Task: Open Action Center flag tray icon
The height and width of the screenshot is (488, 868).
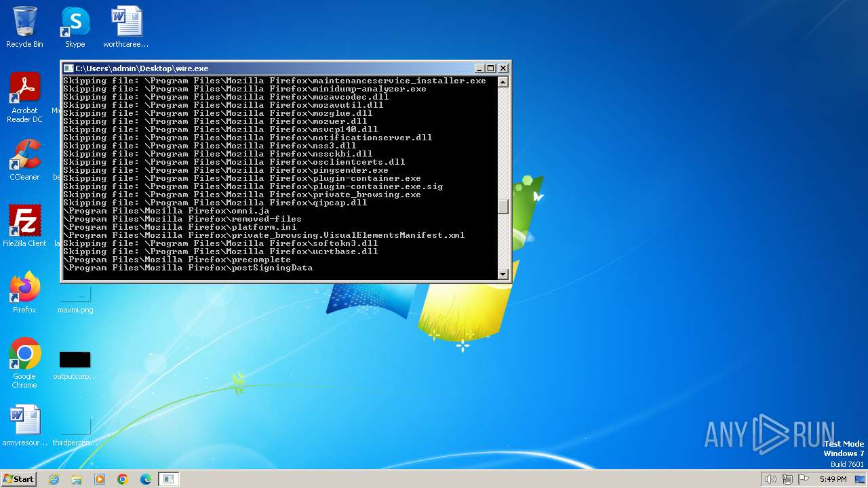Action: [x=804, y=479]
